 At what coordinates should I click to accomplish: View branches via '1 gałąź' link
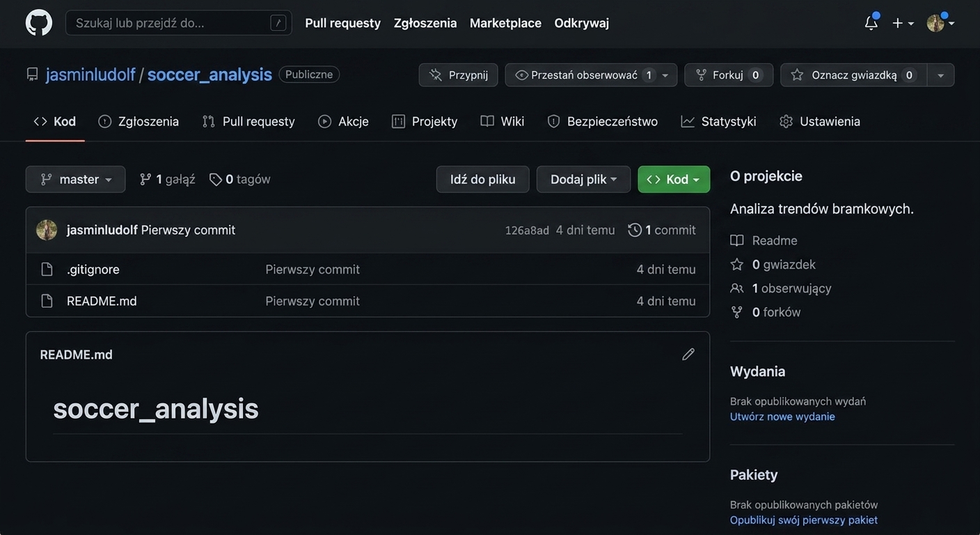167,179
